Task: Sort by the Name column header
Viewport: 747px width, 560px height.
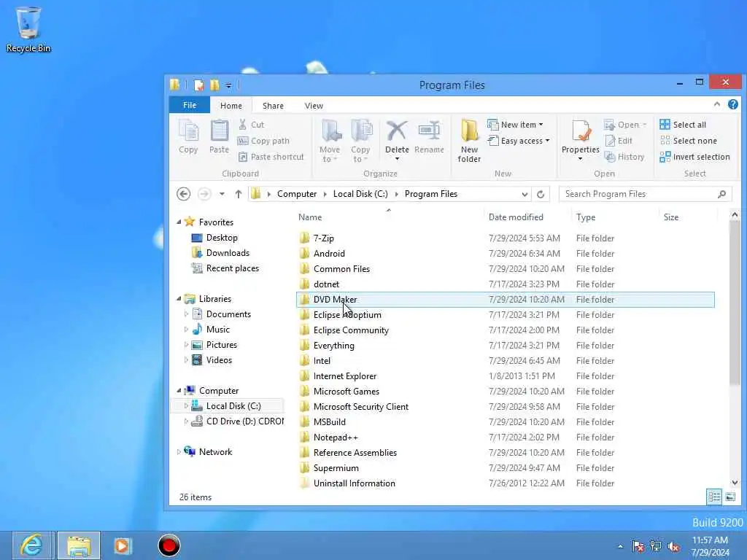Action: (310, 217)
